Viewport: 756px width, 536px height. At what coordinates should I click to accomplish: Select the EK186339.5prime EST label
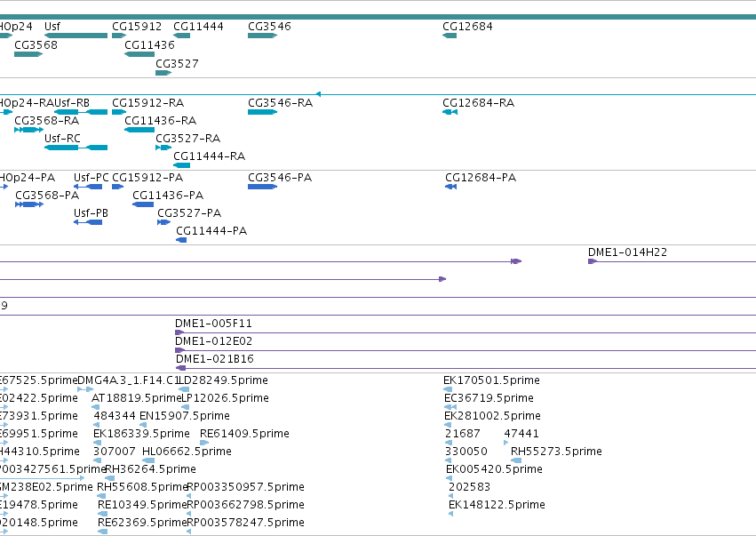coord(141,434)
